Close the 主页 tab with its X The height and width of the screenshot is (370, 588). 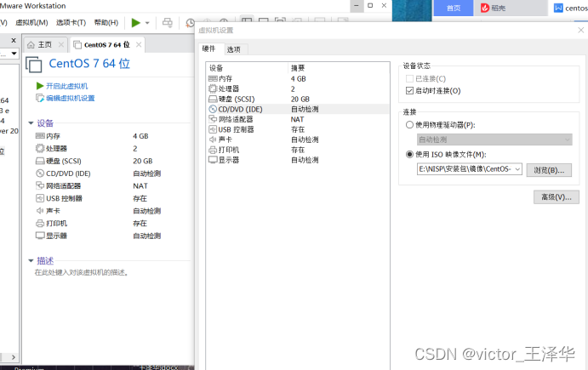click(x=60, y=45)
